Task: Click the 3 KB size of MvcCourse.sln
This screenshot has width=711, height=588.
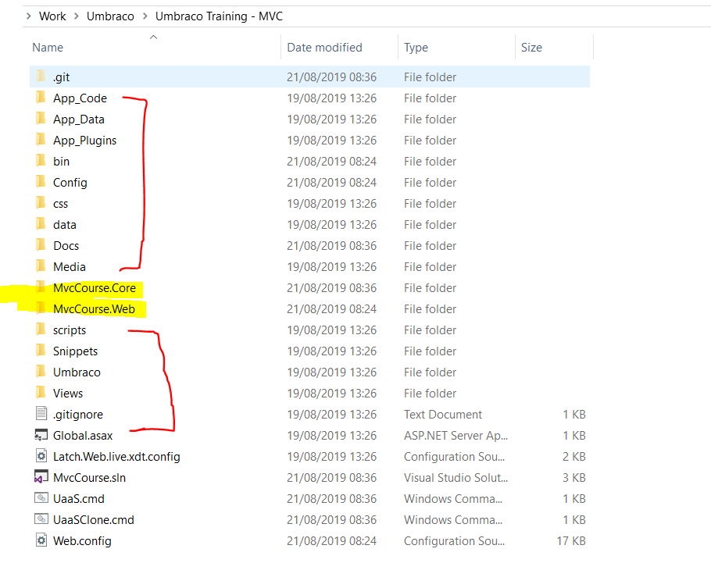Action: click(x=574, y=477)
